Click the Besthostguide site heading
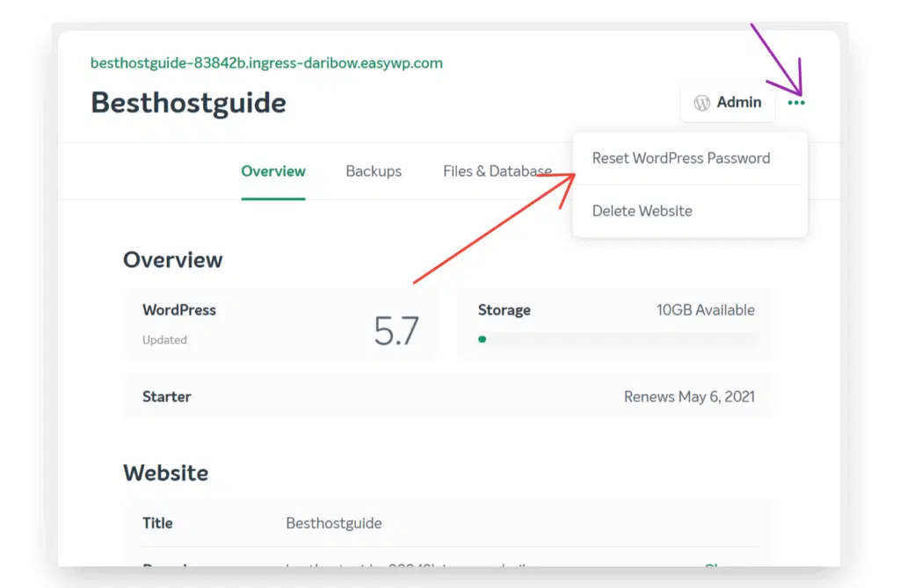This screenshot has width=900, height=588. click(188, 104)
